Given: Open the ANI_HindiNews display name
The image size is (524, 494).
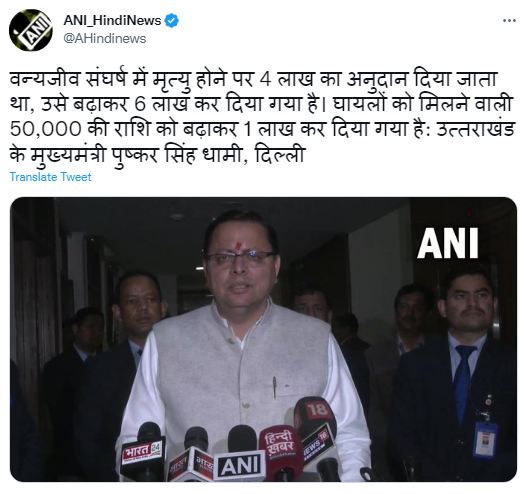Looking at the screenshot, I should point(112,21).
